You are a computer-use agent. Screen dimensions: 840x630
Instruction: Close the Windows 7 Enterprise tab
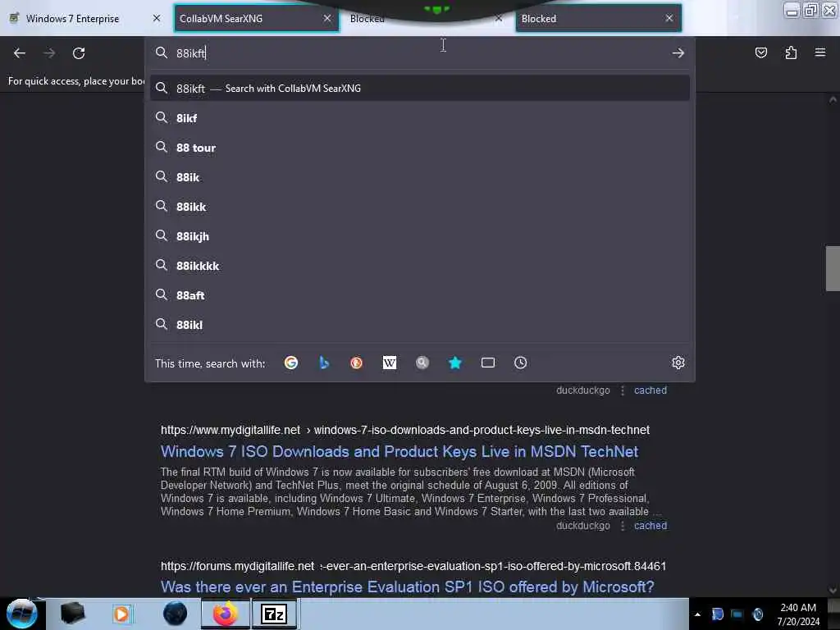(x=157, y=18)
